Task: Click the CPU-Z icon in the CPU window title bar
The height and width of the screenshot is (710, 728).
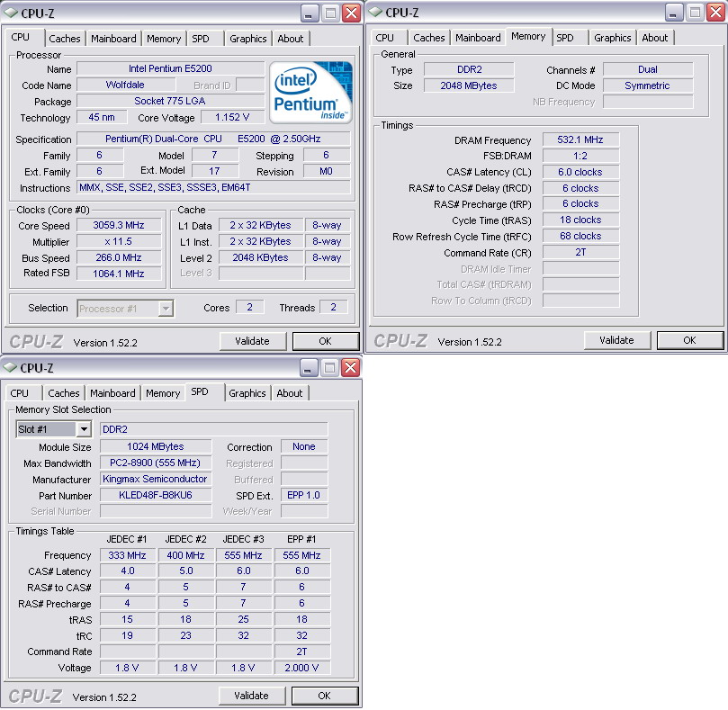Action: [11, 13]
